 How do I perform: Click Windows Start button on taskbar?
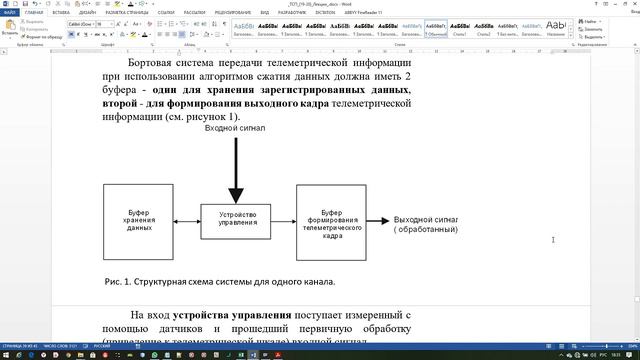pyautogui.click(x=6, y=355)
